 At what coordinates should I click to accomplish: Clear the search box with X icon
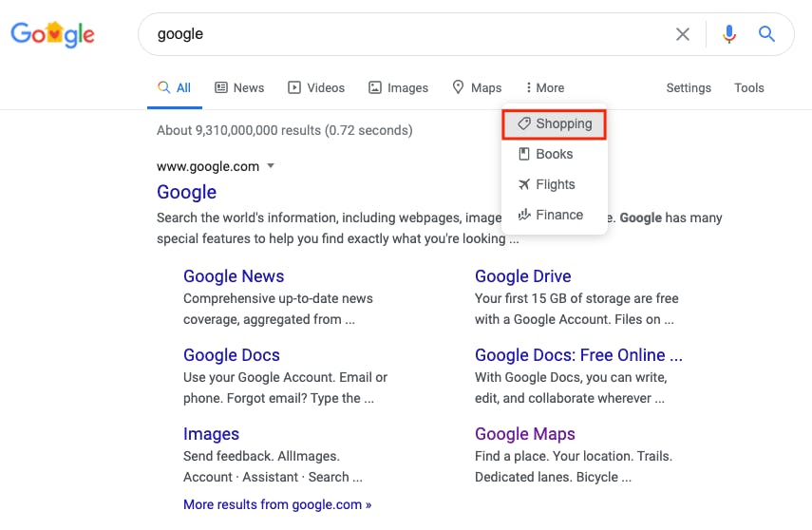coord(682,35)
